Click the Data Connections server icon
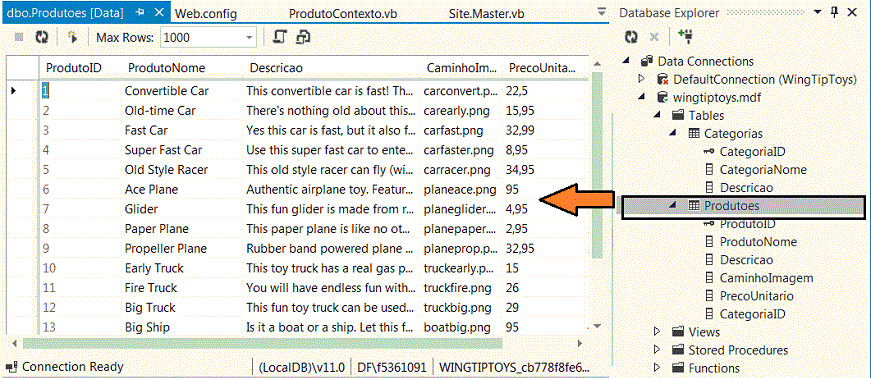The height and width of the screenshot is (378, 871). click(646, 61)
